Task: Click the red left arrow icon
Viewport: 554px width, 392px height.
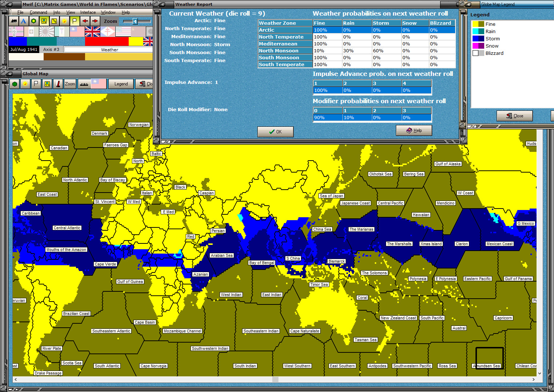Action: [85, 21]
